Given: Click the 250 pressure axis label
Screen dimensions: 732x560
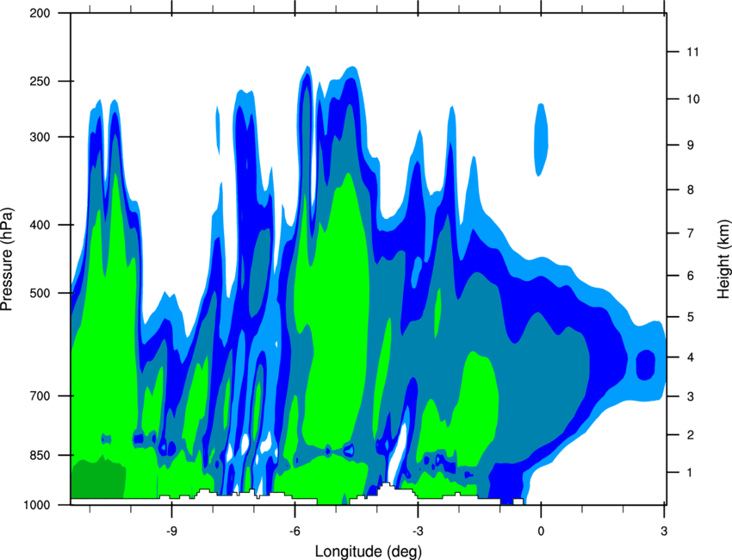Looking at the screenshot, I should pyautogui.click(x=40, y=81).
